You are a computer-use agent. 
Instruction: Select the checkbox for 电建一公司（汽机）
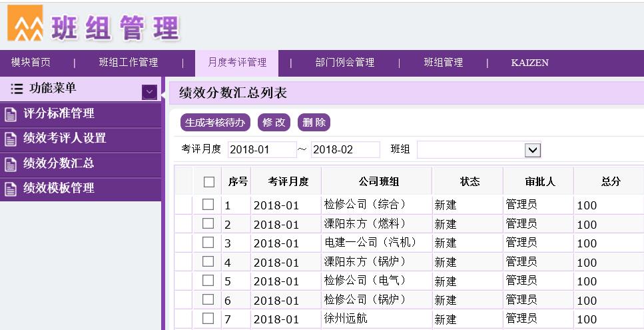[208, 243]
